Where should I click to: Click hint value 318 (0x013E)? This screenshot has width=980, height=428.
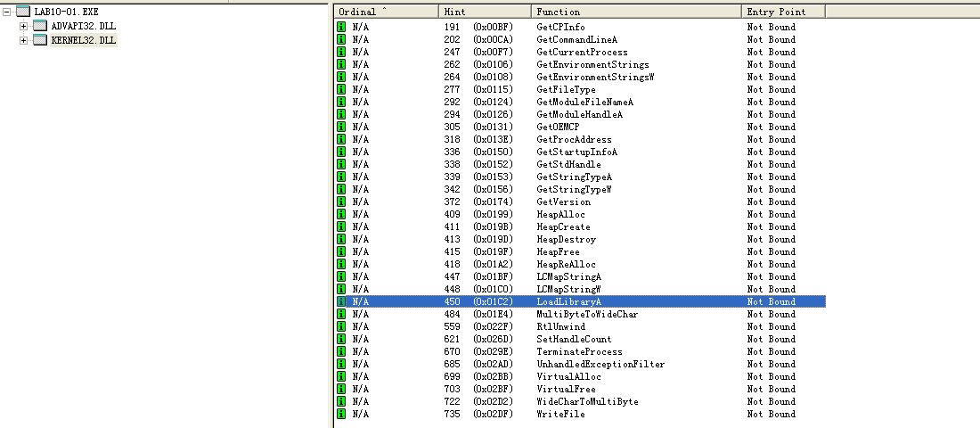pyautogui.click(x=478, y=139)
